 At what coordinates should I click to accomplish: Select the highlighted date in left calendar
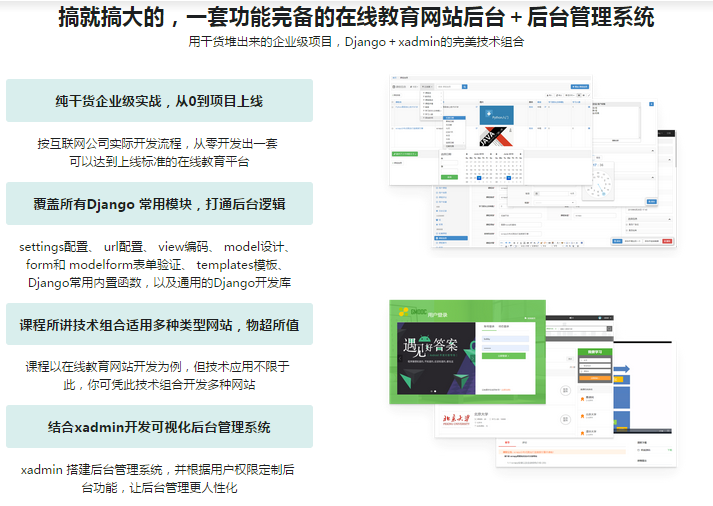click(x=479, y=178)
